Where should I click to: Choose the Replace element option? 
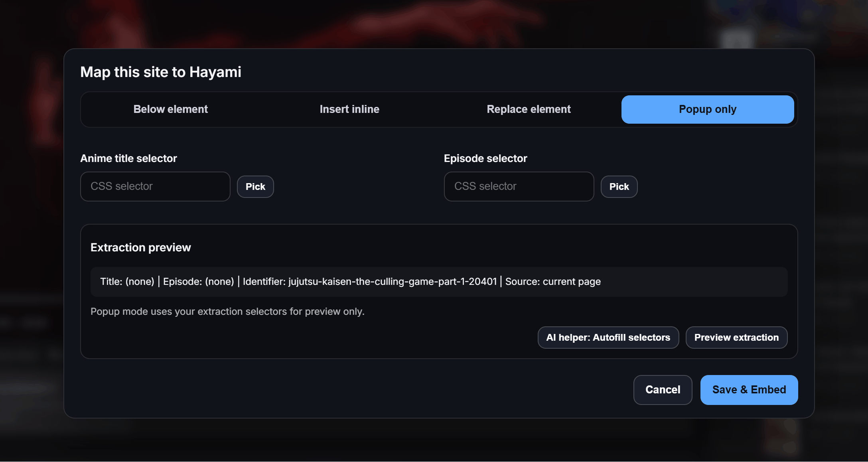click(529, 109)
